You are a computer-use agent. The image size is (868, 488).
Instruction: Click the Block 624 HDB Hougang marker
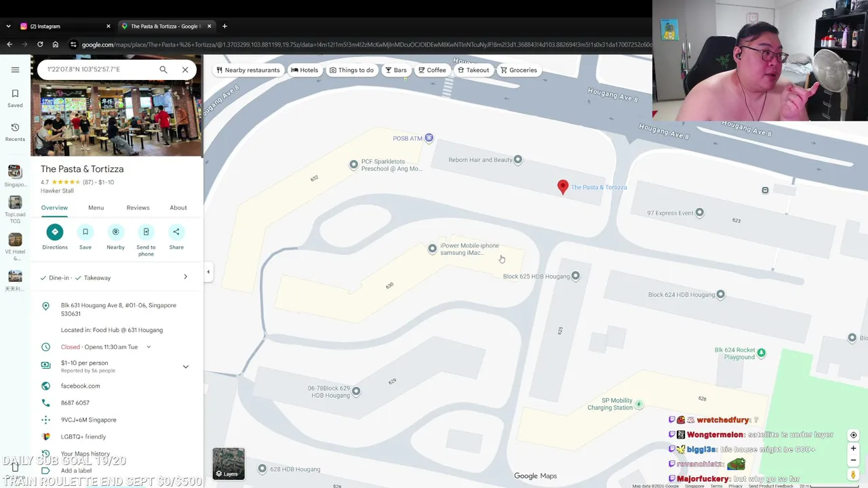721,294
